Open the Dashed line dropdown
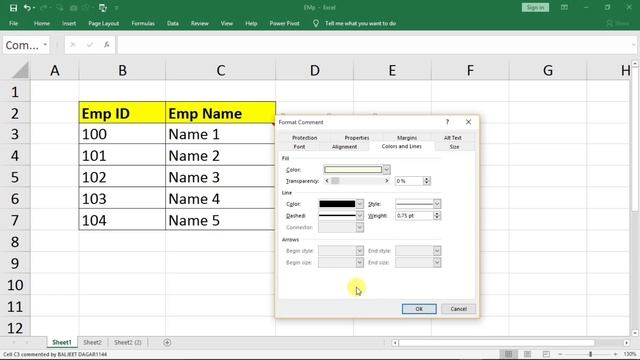 (x=359, y=216)
